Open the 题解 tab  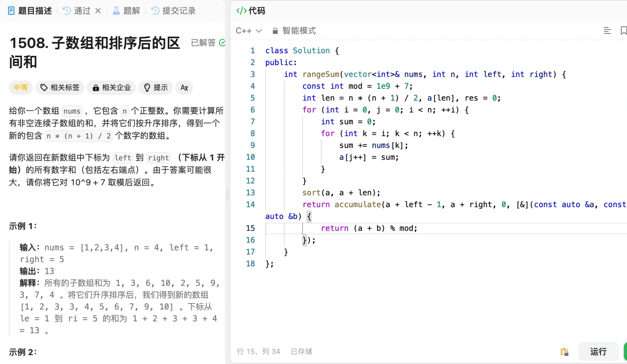126,11
